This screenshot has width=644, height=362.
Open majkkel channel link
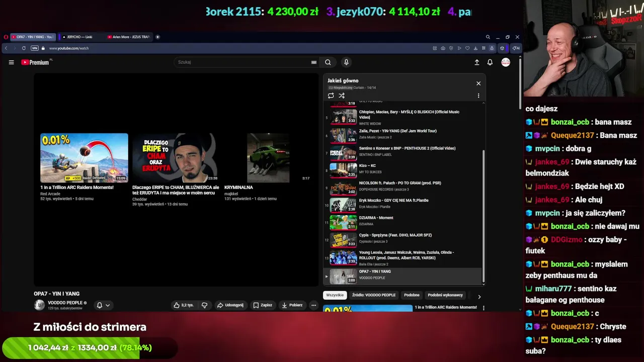click(x=231, y=194)
